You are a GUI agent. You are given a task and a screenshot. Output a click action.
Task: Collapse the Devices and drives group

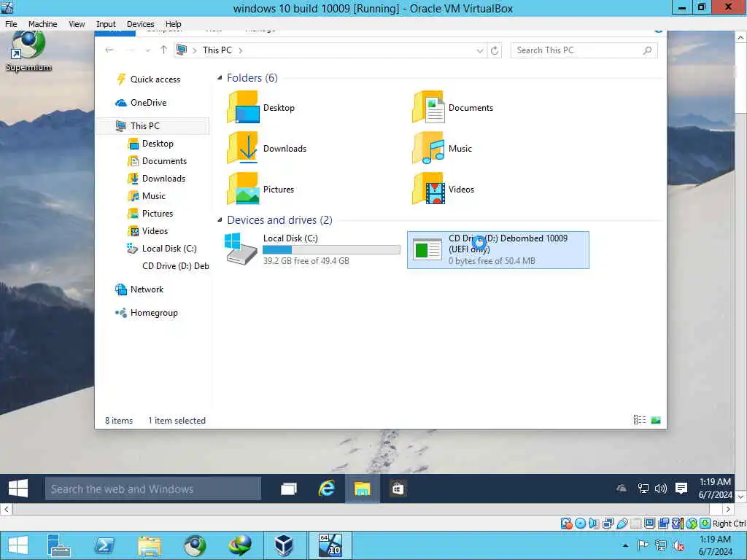coord(220,220)
